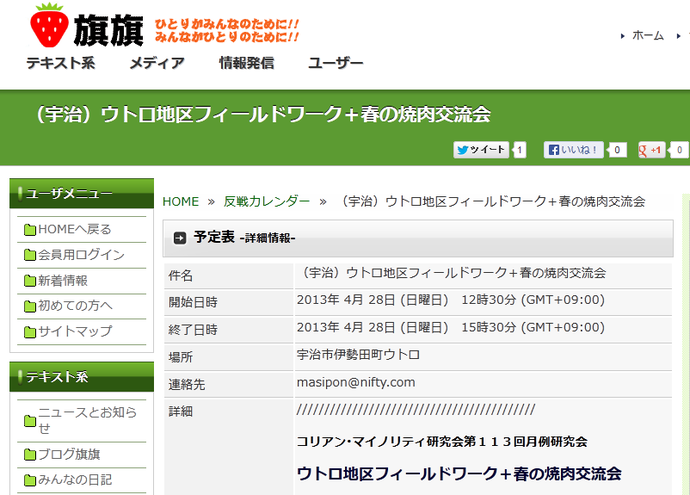Open みんなの日記 sidebar link
Viewport: 690px width, 495px height.
pos(75,480)
